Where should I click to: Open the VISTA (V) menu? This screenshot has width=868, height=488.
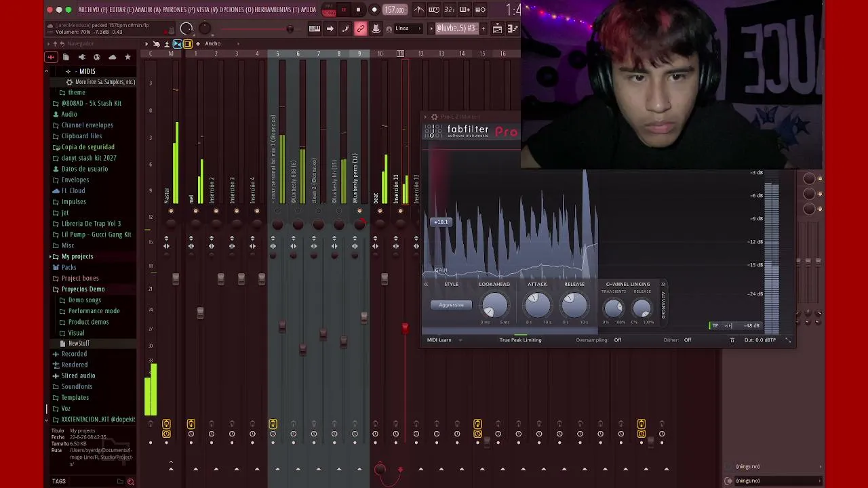(207, 9)
